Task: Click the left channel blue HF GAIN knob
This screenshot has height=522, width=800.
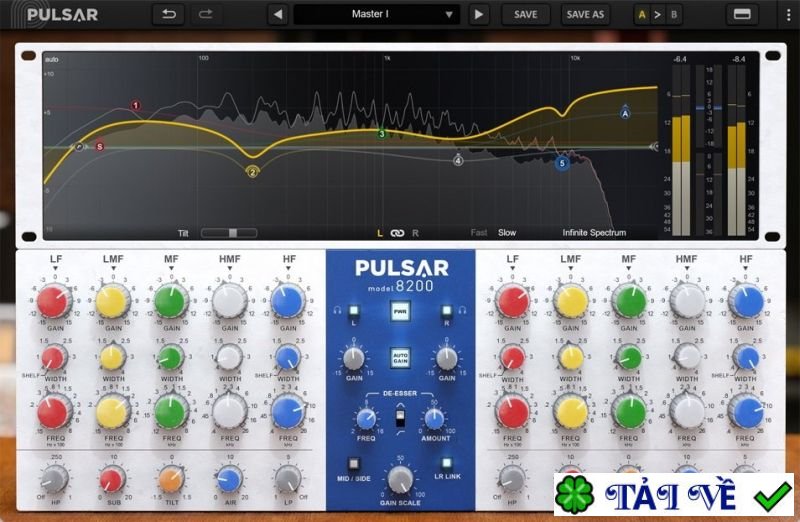Action: coord(288,302)
